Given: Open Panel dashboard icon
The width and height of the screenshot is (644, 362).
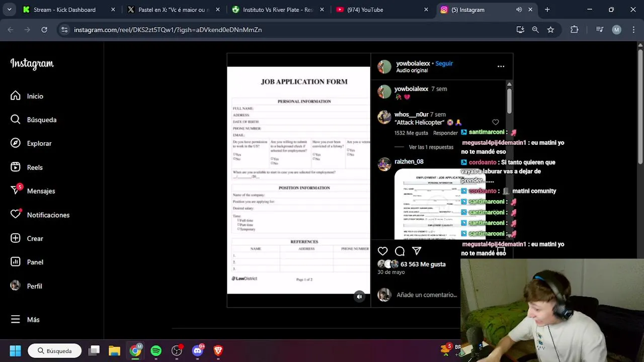Looking at the screenshot, I should [16, 262].
